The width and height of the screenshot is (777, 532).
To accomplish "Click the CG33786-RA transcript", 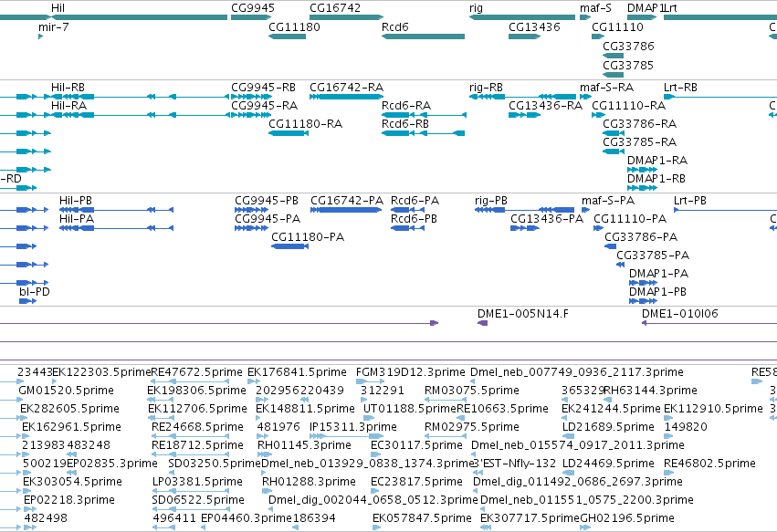I will pyautogui.click(x=613, y=133).
